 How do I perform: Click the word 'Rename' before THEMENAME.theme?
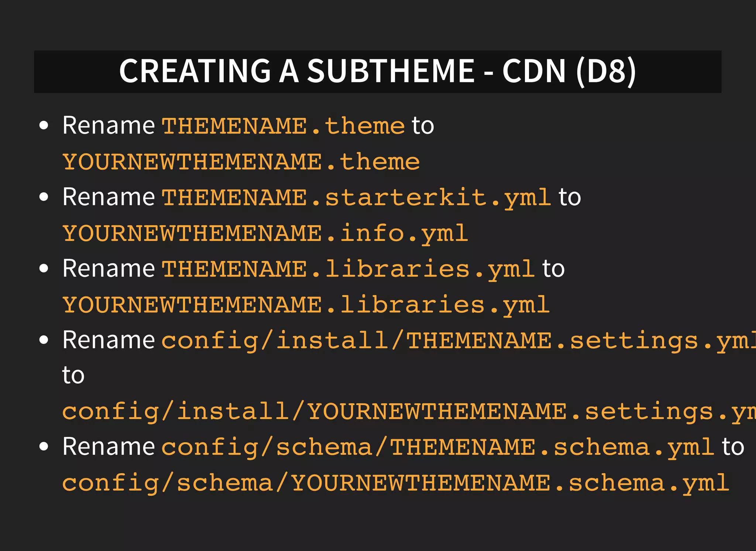pyautogui.click(x=109, y=125)
